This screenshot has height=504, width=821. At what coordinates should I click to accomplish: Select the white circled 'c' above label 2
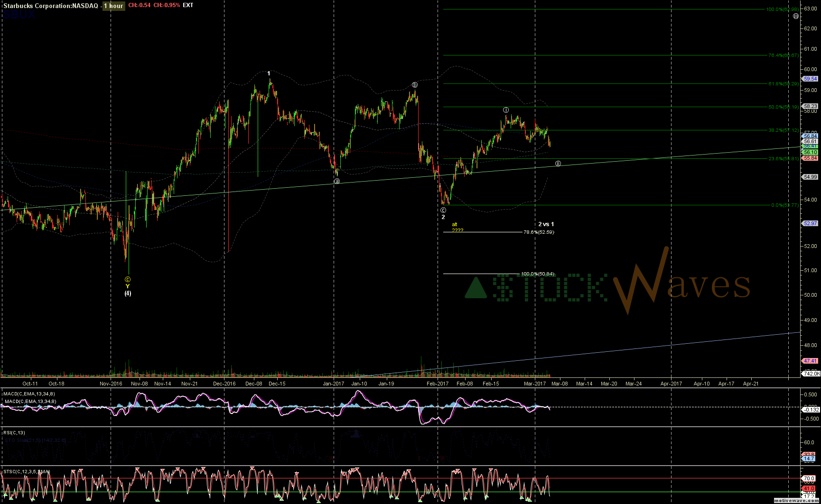(443, 210)
